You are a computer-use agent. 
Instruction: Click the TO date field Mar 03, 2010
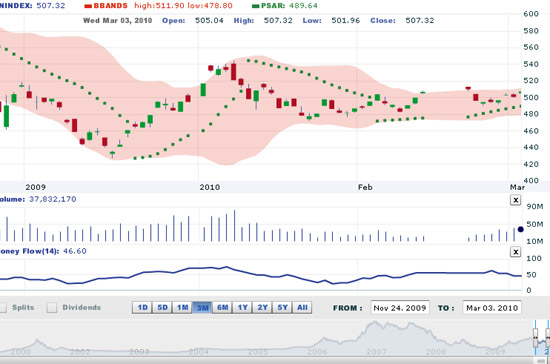(x=492, y=308)
